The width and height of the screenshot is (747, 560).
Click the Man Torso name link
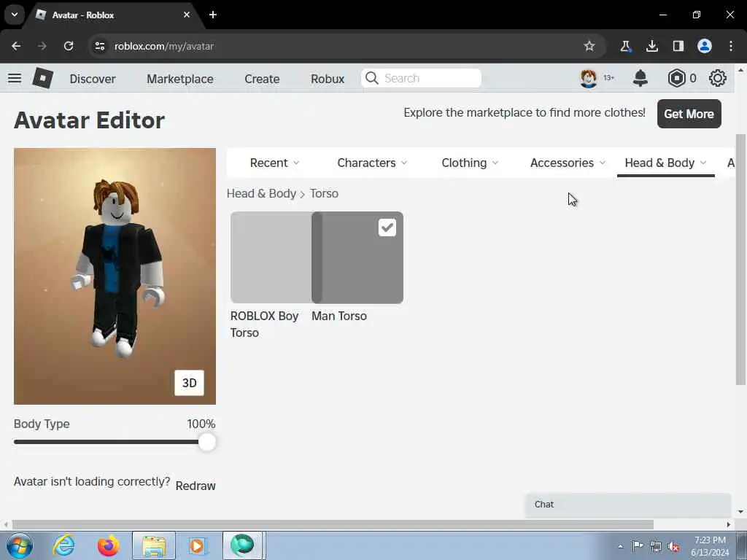(x=339, y=316)
